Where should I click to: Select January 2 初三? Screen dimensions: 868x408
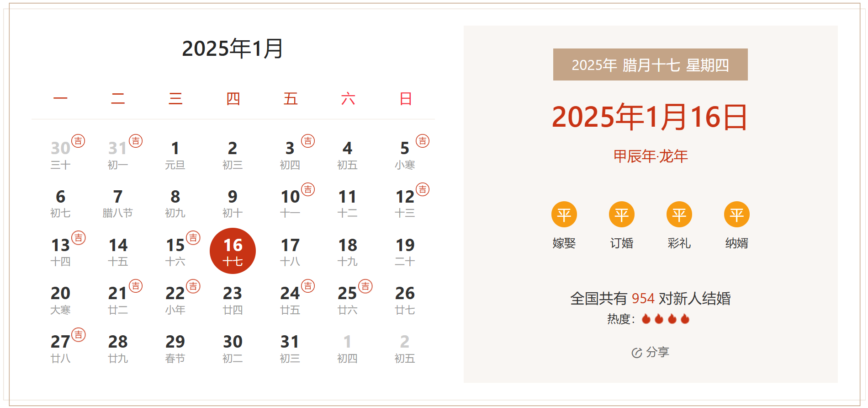click(233, 156)
